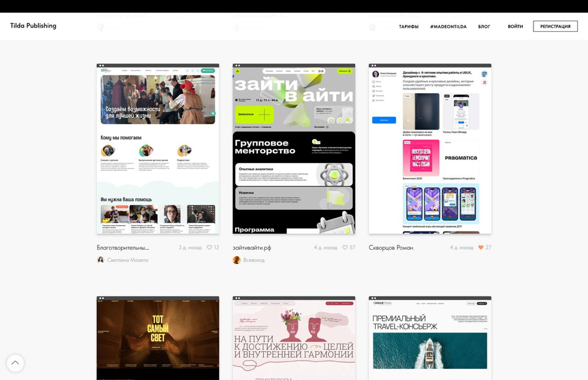
Task: Click Всеволод author avatar
Action: click(237, 260)
